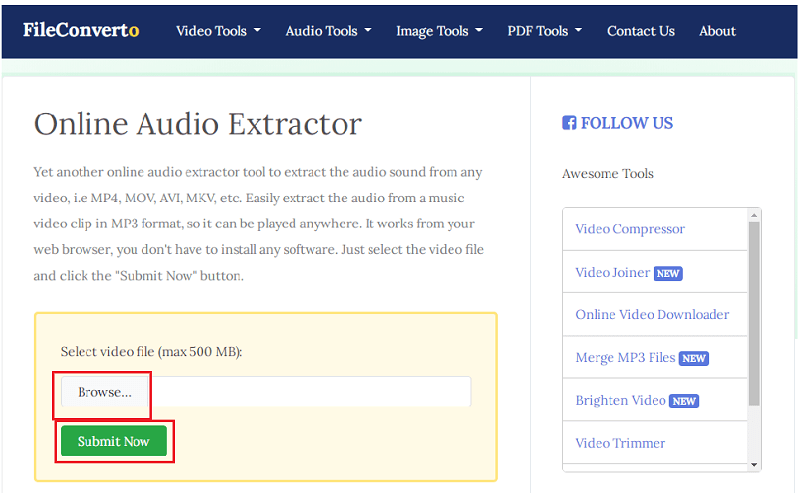Click the tools list scrollbar up arrow
The height and width of the screenshot is (493, 800).
[754, 215]
